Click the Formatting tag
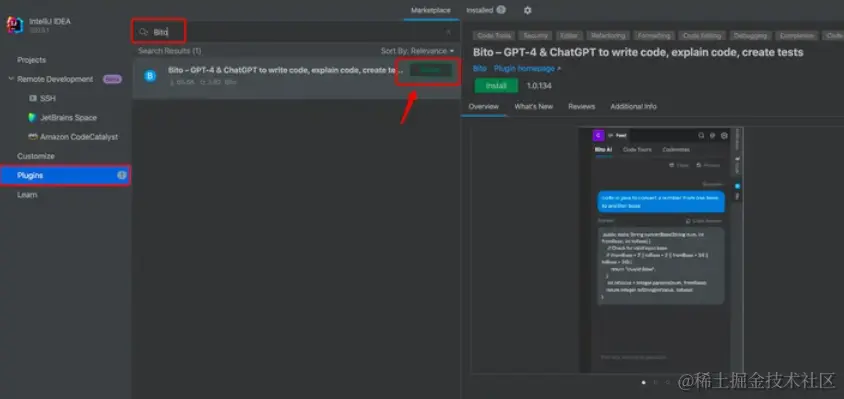Image resolution: width=844 pixels, height=399 pixels. [x=654, y=36]
